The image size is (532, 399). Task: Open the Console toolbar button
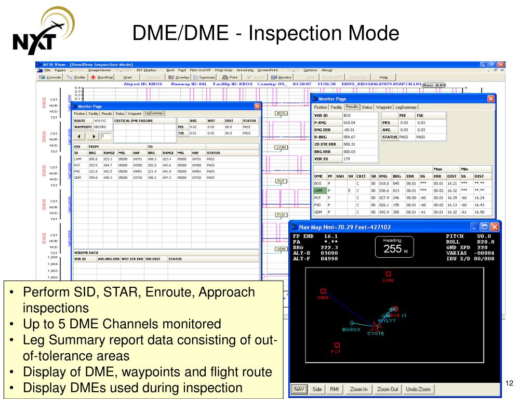click(50, 77)
